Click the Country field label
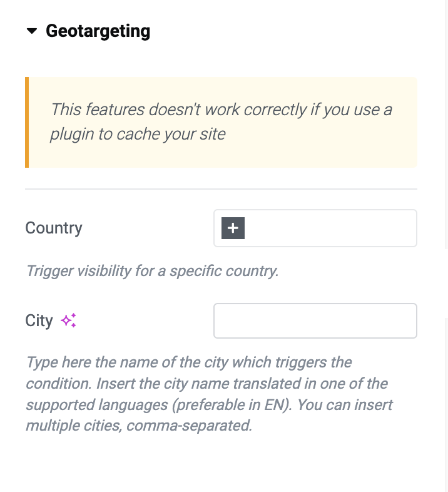Viewport: 448px width, 492px height. 54,228
